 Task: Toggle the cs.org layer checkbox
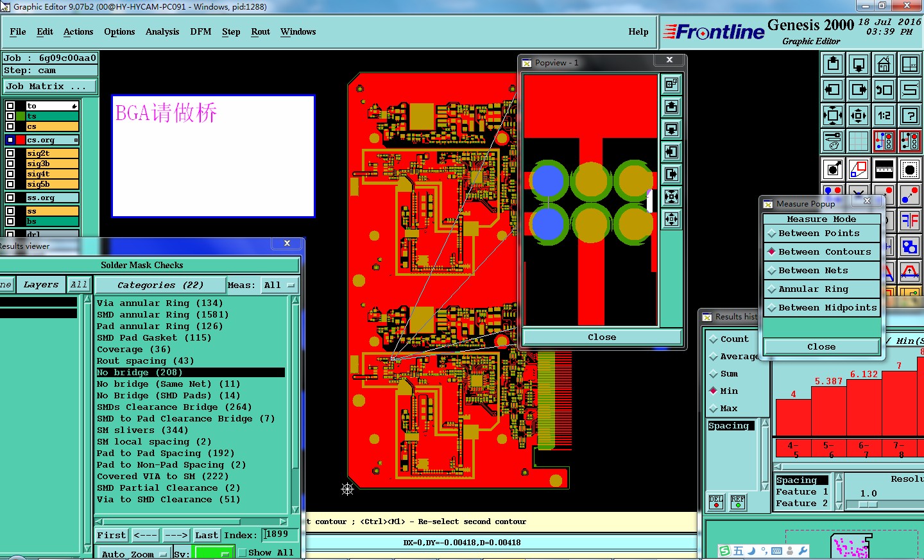click(x=10, y=140)
